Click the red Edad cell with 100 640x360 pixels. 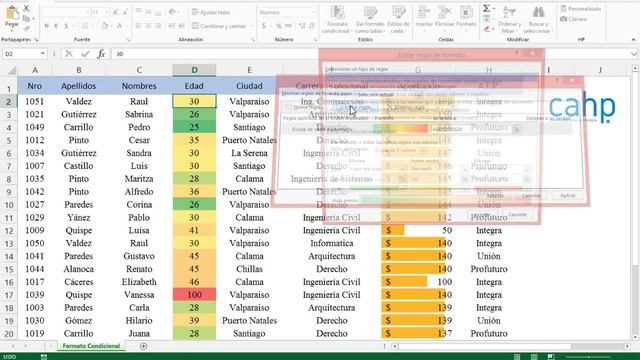(194, 295)
